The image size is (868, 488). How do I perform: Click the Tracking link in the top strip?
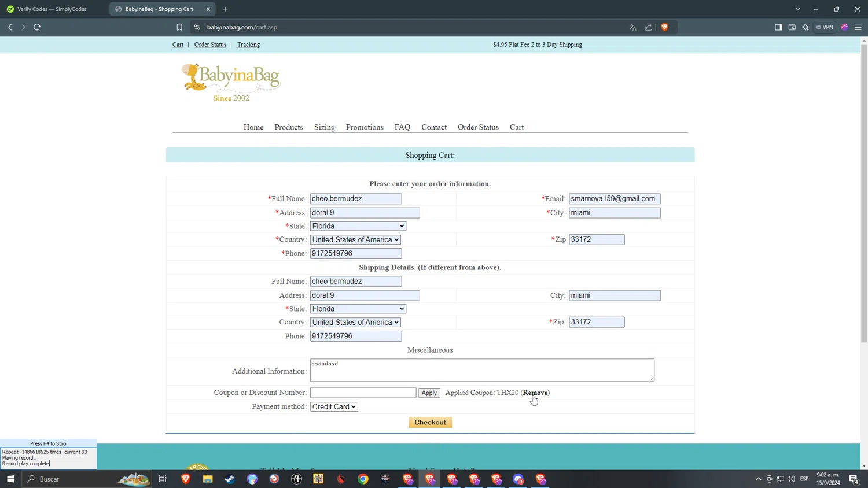click(x=248, y=45)
